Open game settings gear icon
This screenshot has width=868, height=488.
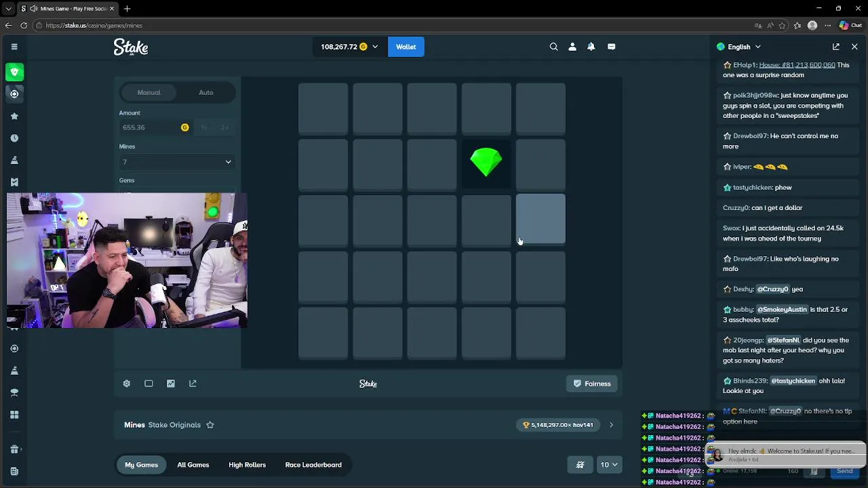click(x=126, y=384)
